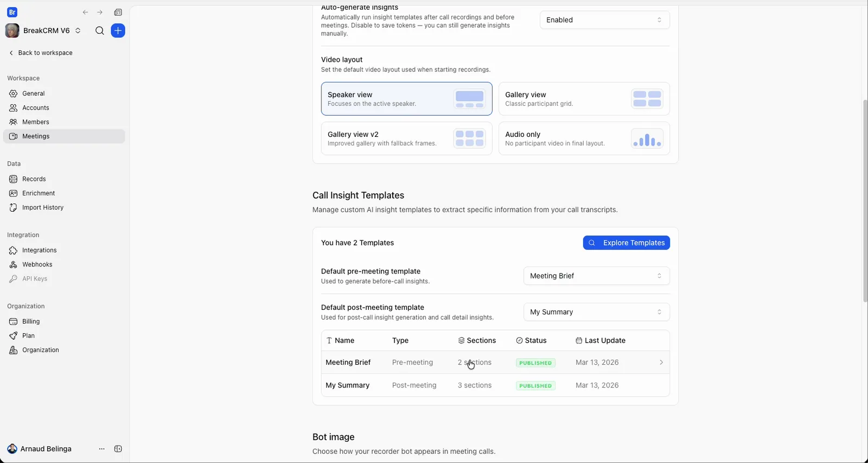This screenshot has width=868, height=463.
Task: Go forward with the right arrow icon
Action: [x=100, y=12]
